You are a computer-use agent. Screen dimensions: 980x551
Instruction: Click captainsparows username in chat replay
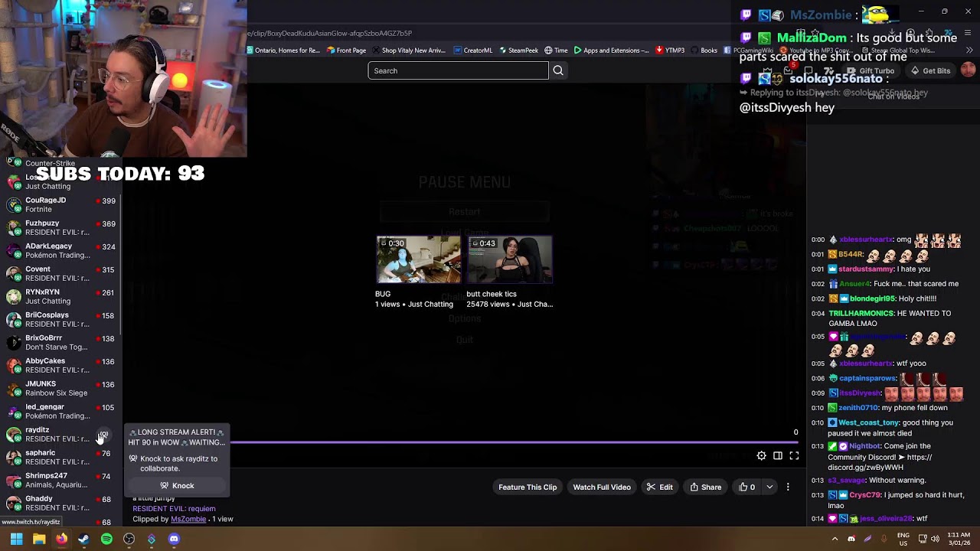[867, 378]
